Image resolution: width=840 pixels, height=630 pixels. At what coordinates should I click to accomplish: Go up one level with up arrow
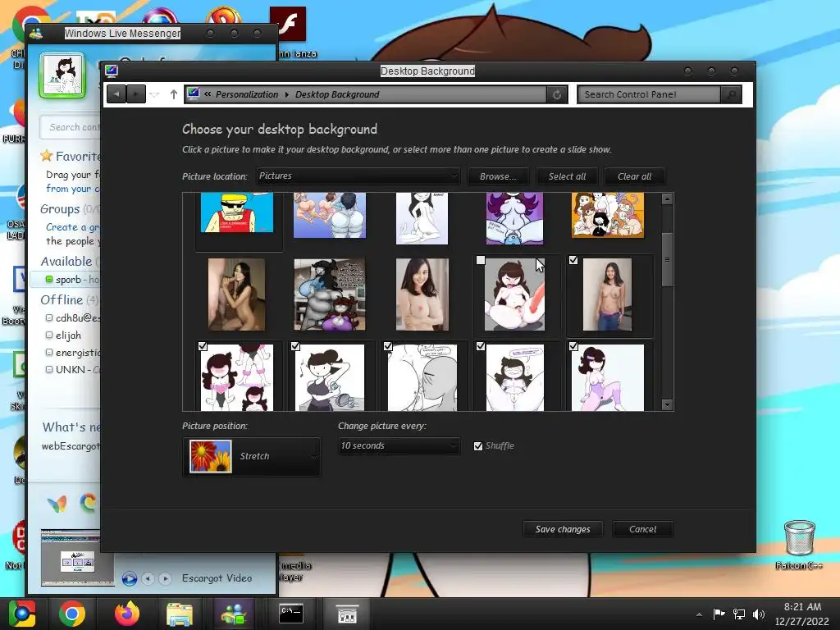pyautogui.click(x=174, y=94)
